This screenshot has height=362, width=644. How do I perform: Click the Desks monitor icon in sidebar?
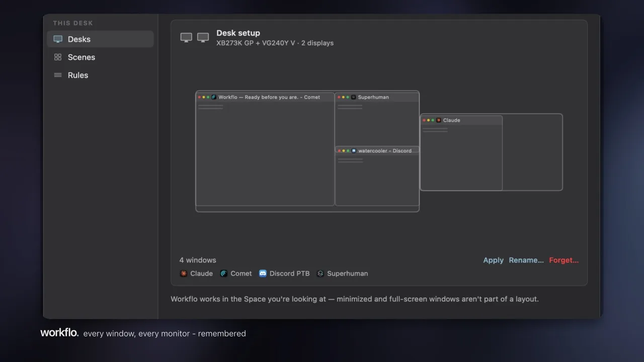(58, 39)
